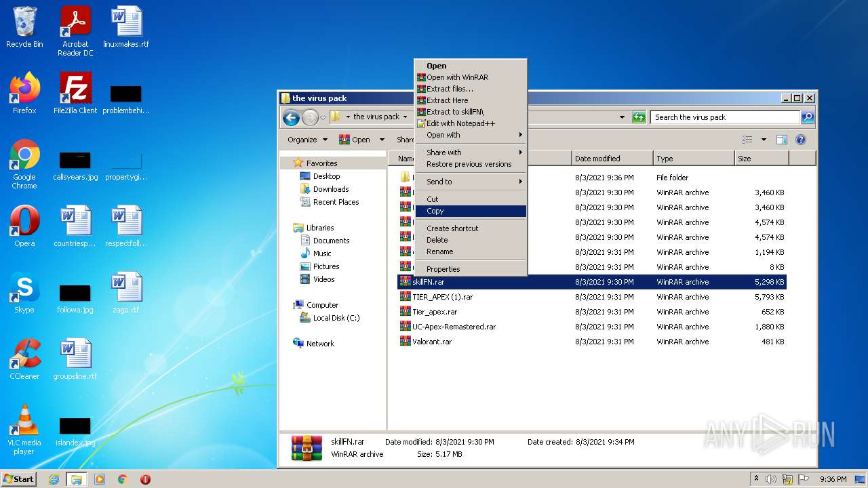868x488 pixels.
Task: Choose Restore previous versions
Action: pos(471,164)
